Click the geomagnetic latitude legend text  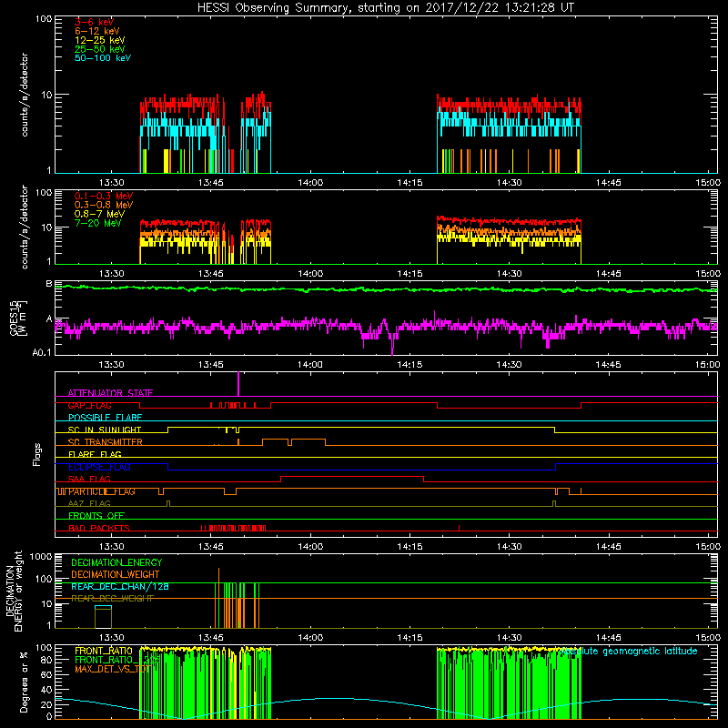[x=630, y=652]
